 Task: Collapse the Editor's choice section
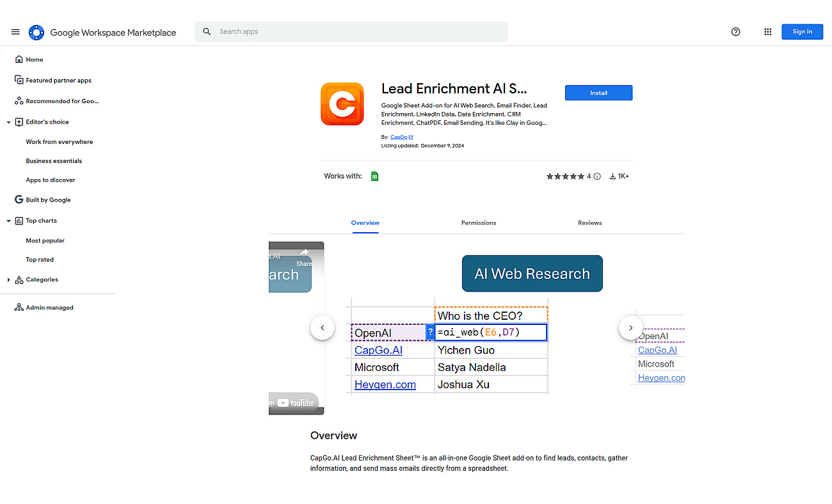coord(9,122)
